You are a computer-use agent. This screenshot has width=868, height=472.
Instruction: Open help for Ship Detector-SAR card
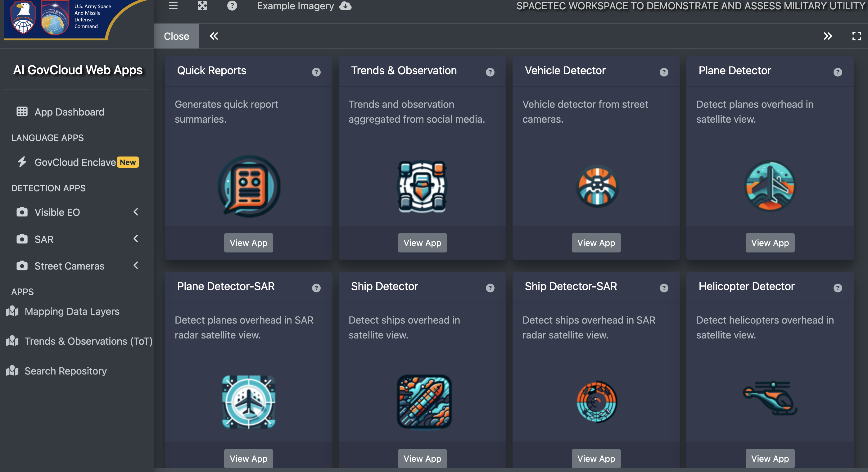pyautogui.click(x=664, y=288)
